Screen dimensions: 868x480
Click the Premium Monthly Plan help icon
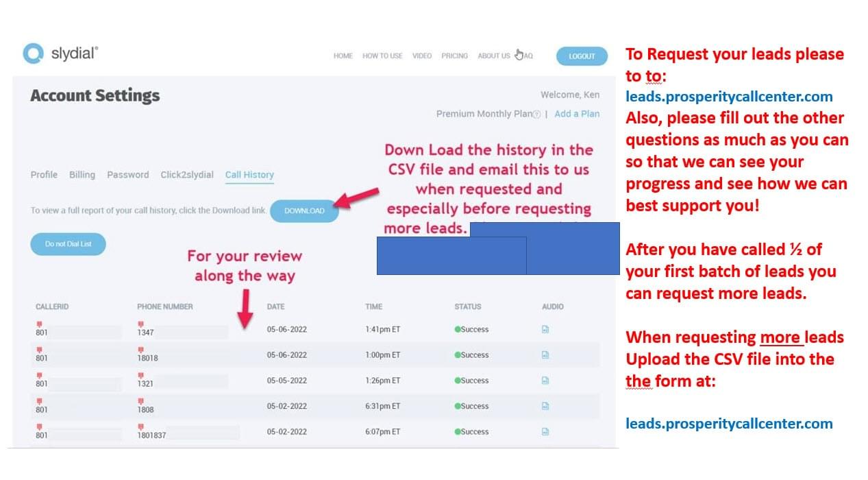point(536,115)
